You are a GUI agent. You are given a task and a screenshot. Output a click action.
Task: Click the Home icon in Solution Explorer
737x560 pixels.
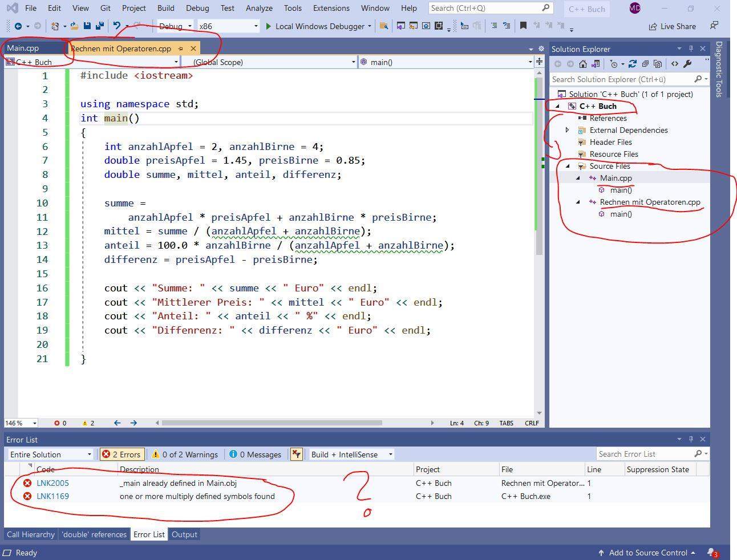coord(582,64)
